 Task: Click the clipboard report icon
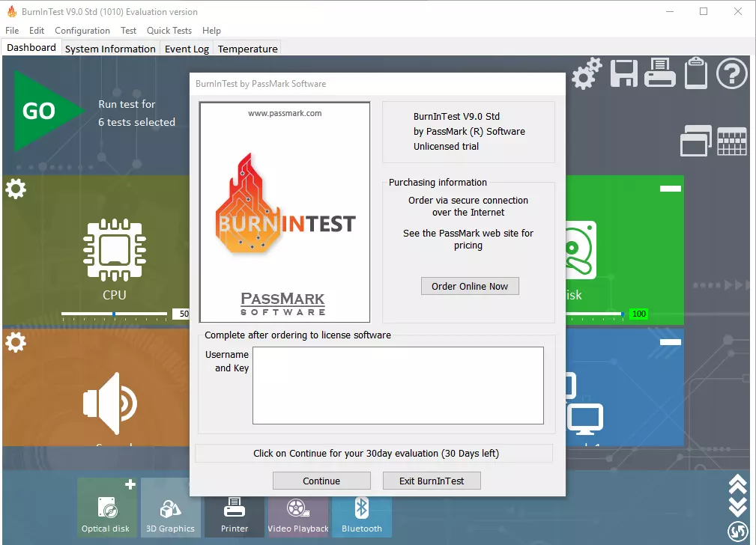696,73
